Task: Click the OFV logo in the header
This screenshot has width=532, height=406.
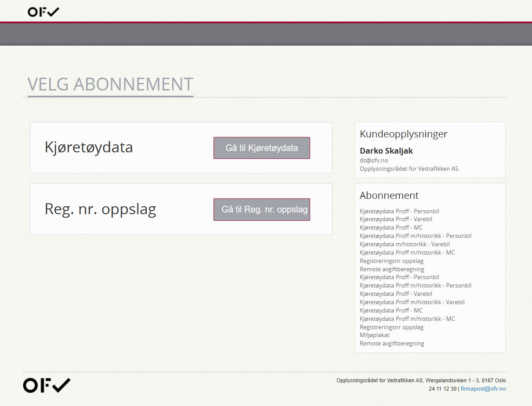Action: point(43,12)
